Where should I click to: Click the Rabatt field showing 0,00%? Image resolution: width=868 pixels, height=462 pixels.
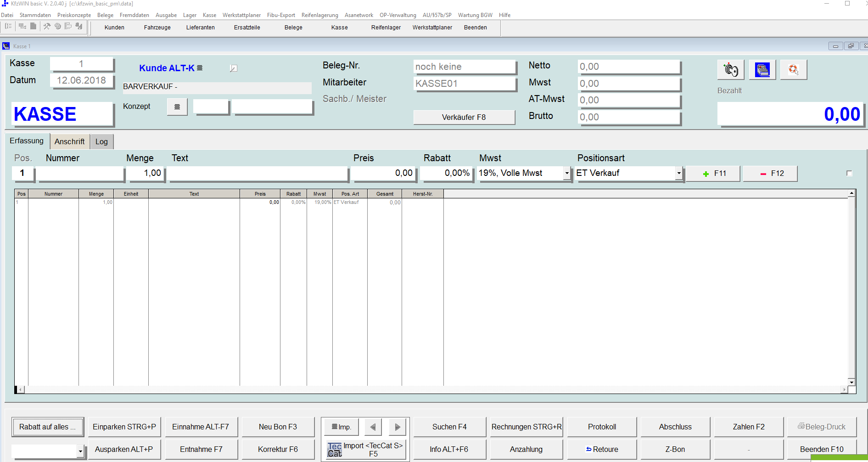pos(446,173)
